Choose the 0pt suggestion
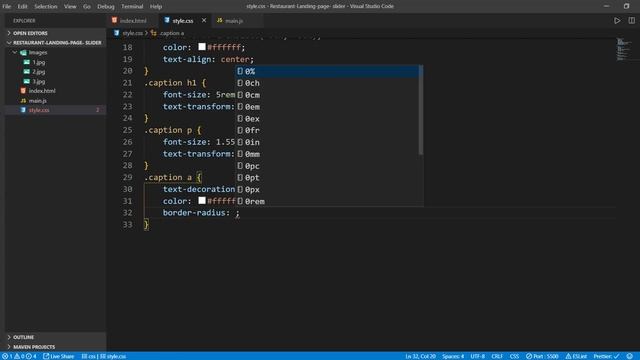The width and height of the screenshot is (640, 360). coord(327,178)
